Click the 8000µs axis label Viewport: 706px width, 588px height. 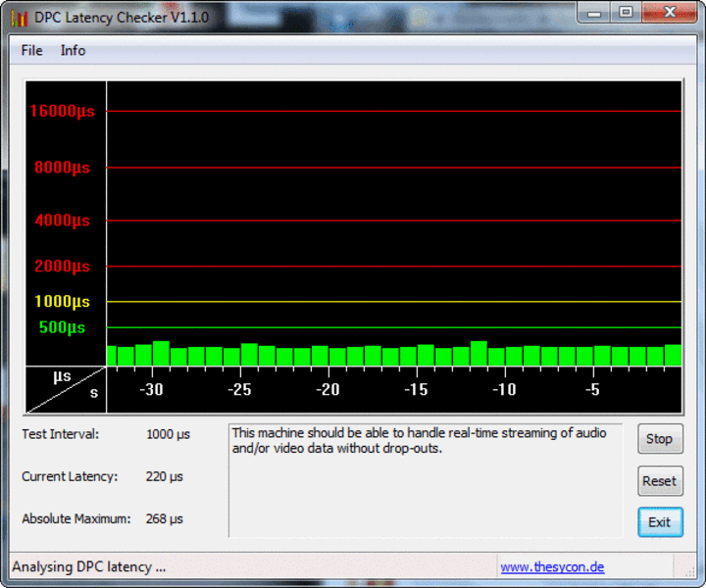click(x=62, y=168)
